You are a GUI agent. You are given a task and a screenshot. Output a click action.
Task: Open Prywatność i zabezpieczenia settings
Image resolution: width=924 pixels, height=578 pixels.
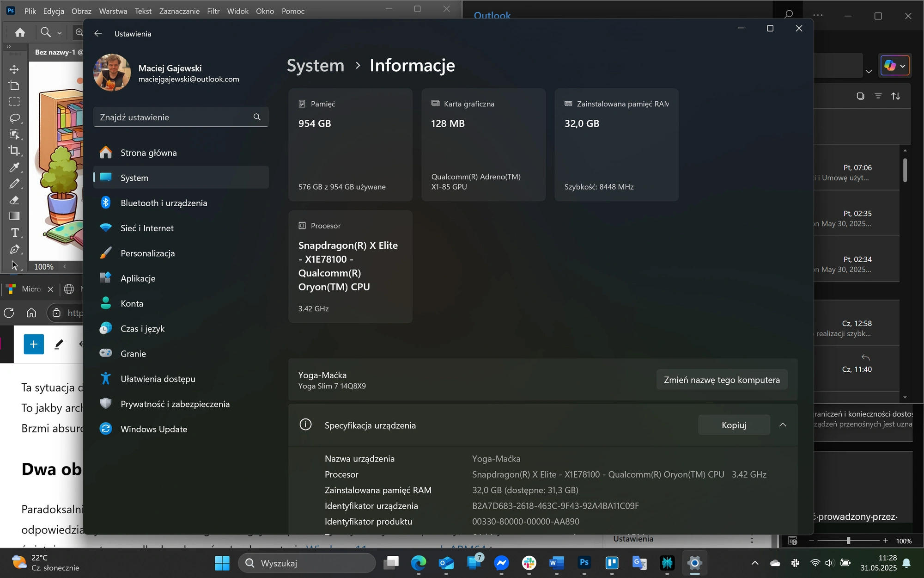(181, 404)
